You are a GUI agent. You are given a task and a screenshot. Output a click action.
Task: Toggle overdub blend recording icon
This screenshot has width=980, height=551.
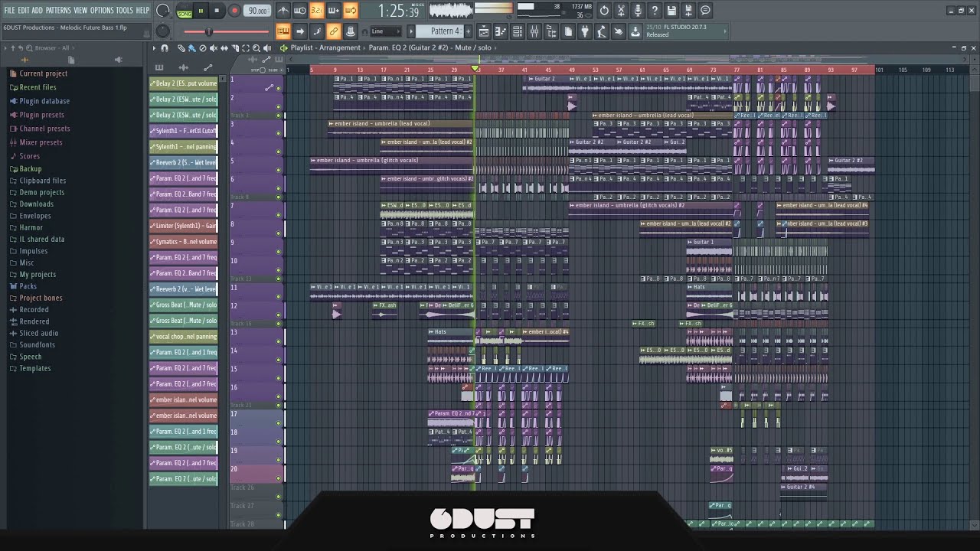point(334,11)
